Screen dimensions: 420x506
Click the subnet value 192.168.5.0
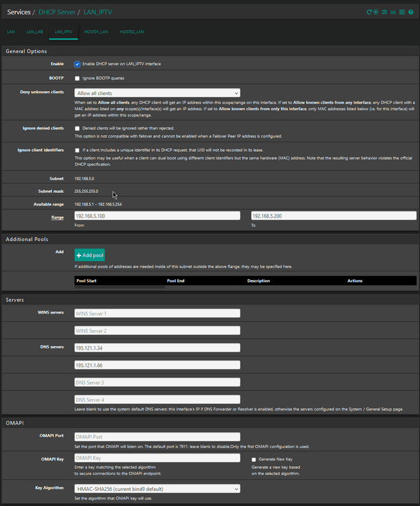[x=84, y=178]
